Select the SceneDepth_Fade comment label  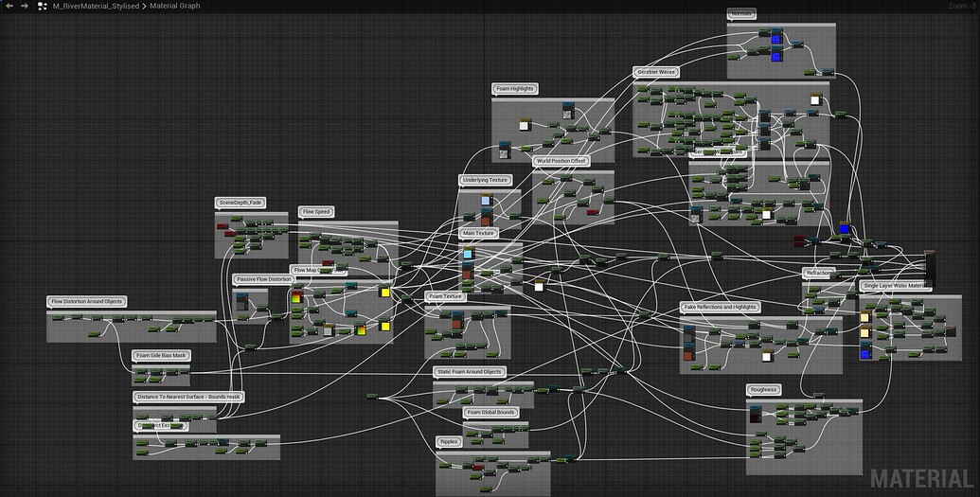pyautogui.click(x=241, y=203)
